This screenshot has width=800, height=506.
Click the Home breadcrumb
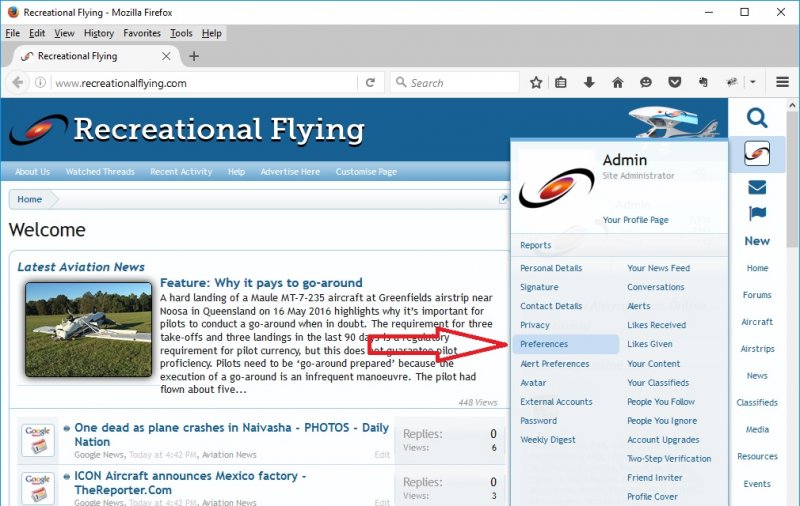coord(30,199)
